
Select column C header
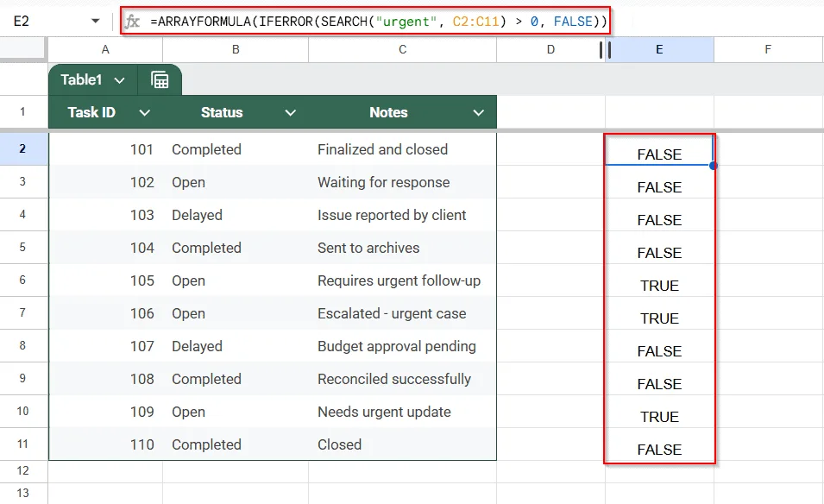point(403,49)
